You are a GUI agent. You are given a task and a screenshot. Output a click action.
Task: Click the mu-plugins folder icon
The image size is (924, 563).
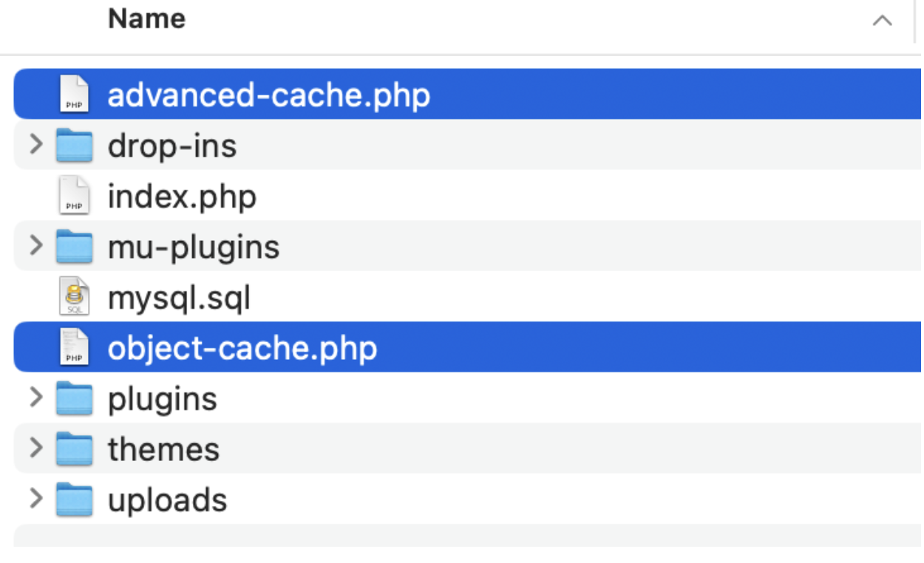coord(74,247)
